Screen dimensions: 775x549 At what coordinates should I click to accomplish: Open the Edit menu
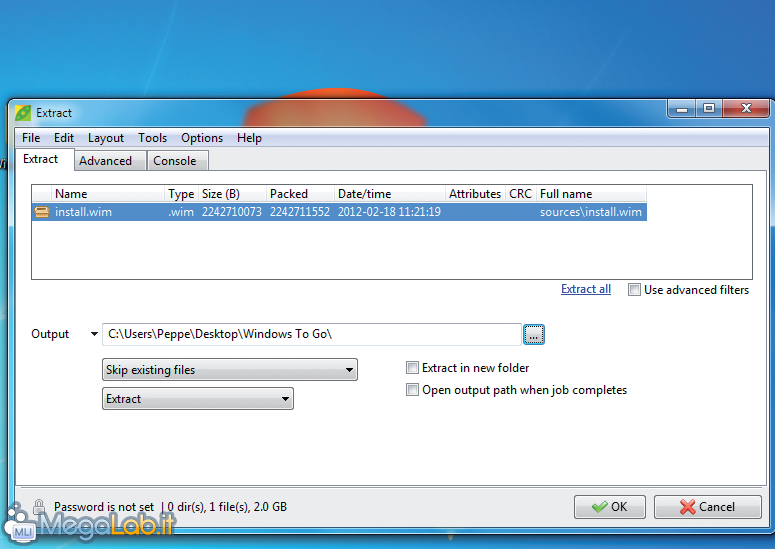(x=64, y=138)
